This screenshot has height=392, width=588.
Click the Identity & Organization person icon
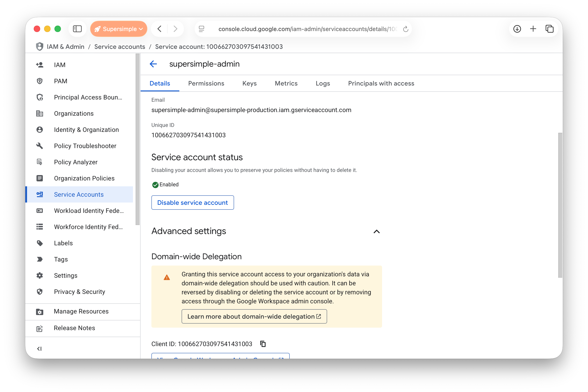39,130
